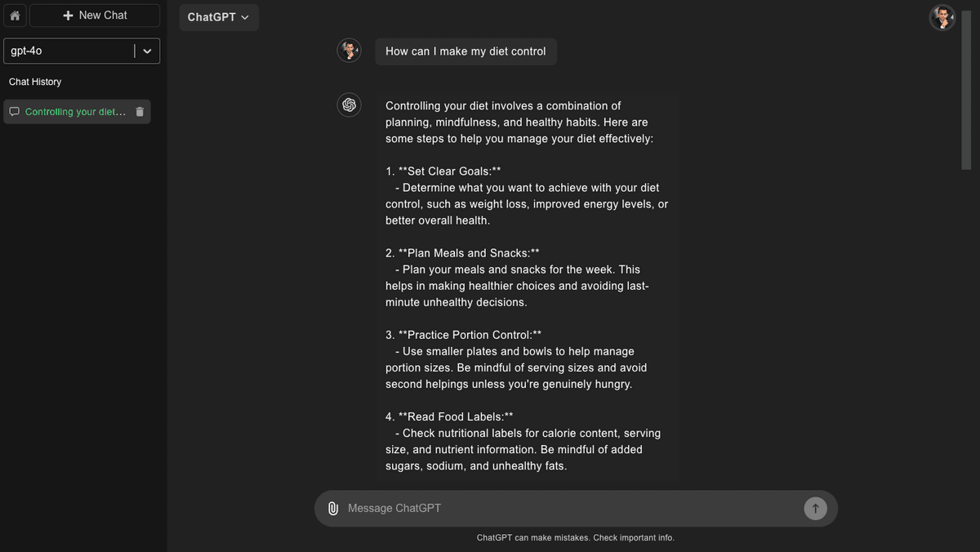Open the profile avatar at top right
The image size is (980, 552).
tap(942, 17)
